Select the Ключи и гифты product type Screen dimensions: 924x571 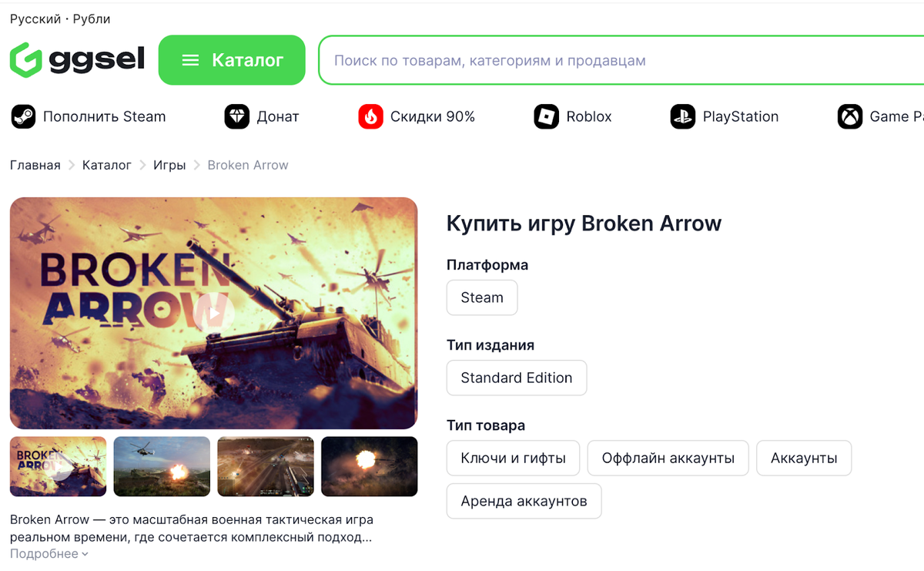pyautogui.click(x=514, y=458)
